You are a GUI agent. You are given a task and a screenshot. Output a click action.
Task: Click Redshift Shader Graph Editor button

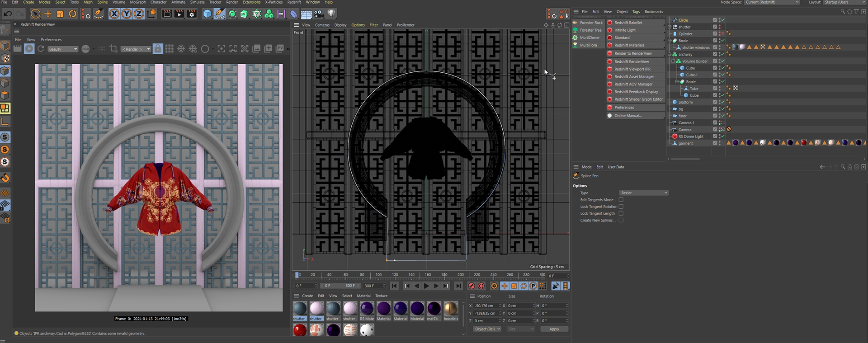coord(638,99)
